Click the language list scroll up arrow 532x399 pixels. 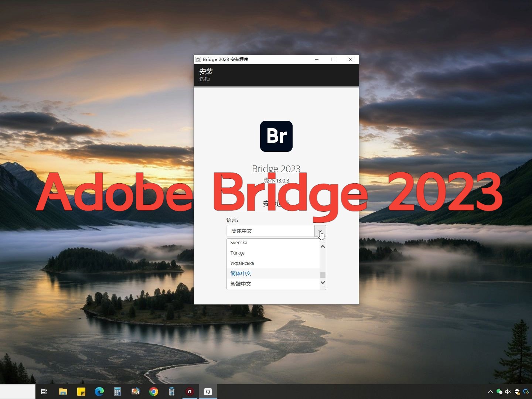click(x=323, y=246)
